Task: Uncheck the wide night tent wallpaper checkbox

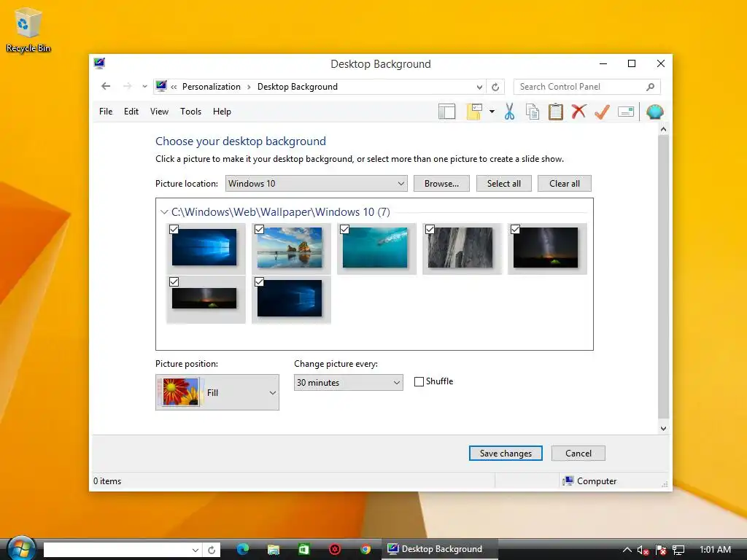Action: [174, 282]
